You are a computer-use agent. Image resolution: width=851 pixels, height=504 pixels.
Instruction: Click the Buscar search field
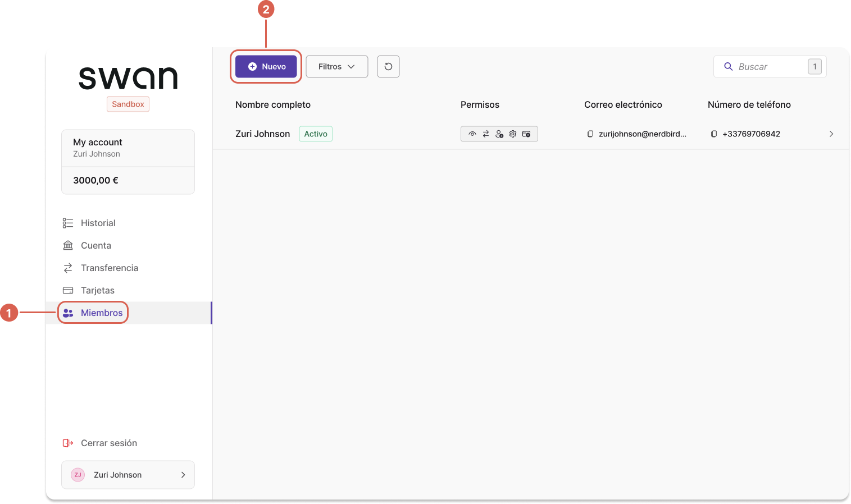coord(770,66)
